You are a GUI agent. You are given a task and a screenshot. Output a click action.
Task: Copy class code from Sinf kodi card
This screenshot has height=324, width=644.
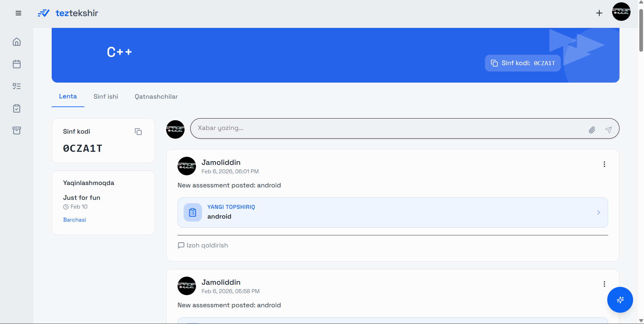click(138, 132)
